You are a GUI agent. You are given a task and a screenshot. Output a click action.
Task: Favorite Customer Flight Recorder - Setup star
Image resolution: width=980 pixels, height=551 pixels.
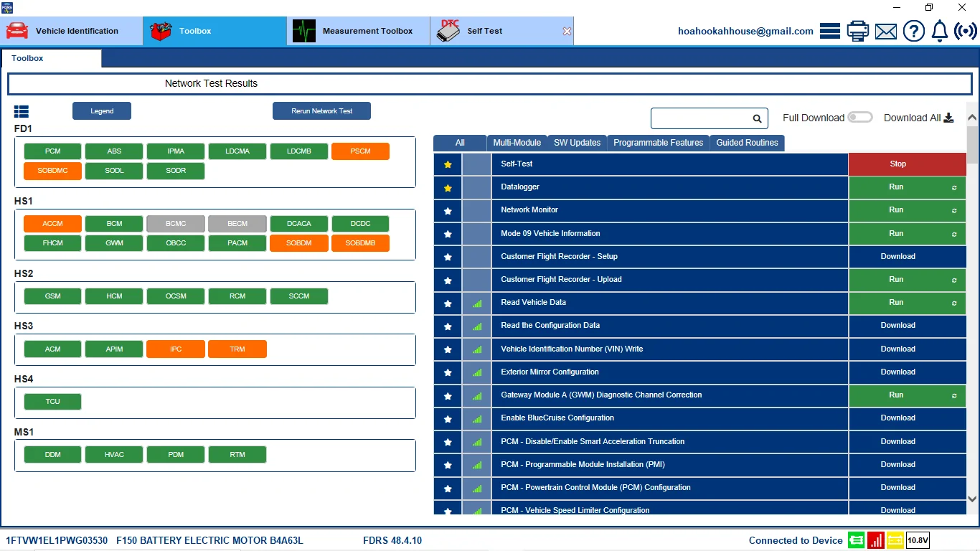[x=448, y=257]
